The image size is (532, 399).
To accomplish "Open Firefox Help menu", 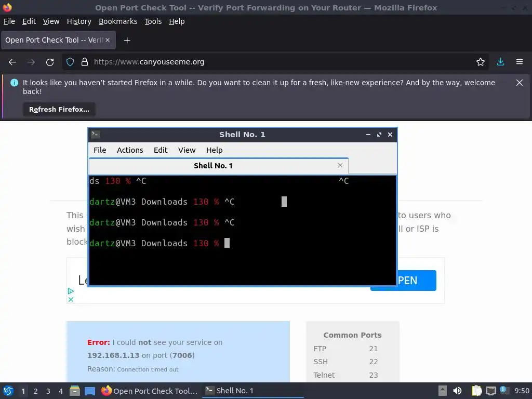I will [x=177, y=21].
